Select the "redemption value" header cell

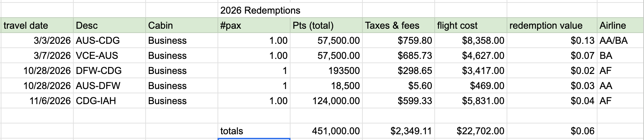point(552,25)
